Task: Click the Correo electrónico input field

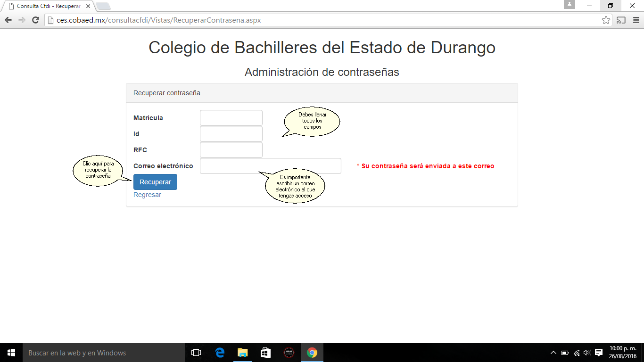Action: pos(271,166)
